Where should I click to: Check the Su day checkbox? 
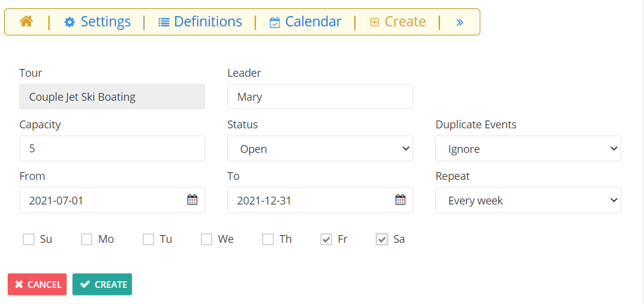[29, 239]
